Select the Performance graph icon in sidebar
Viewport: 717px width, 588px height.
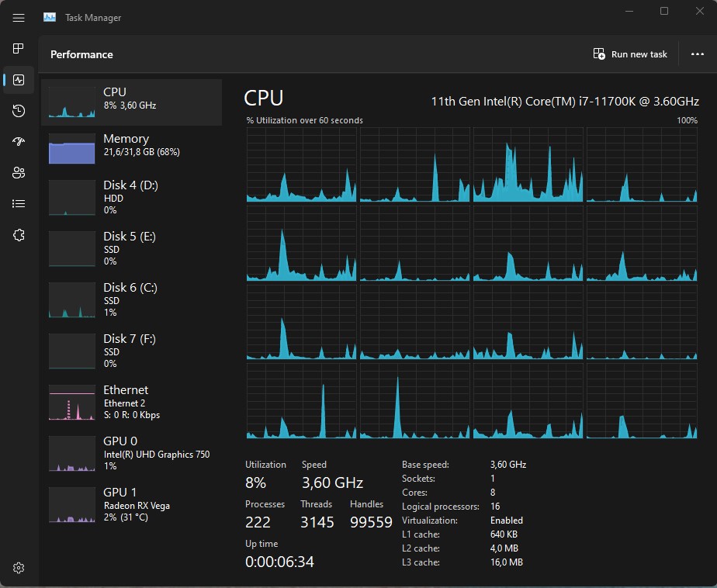pyautogui.click(x=18, y=79)
